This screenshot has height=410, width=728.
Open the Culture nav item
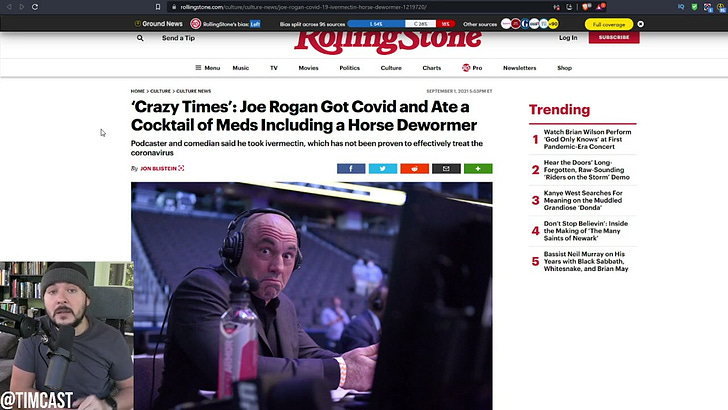click(x=391, y=68)
